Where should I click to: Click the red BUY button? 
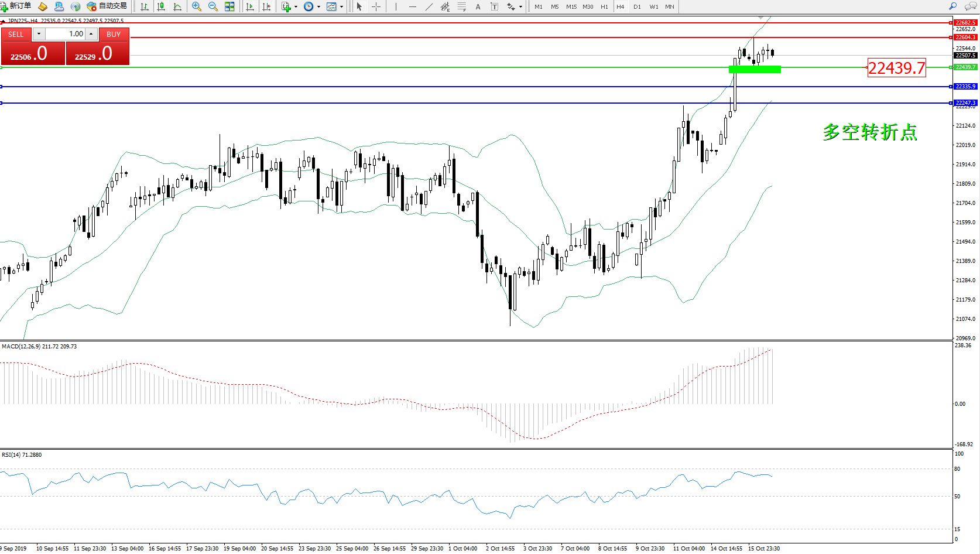(114, 35)
